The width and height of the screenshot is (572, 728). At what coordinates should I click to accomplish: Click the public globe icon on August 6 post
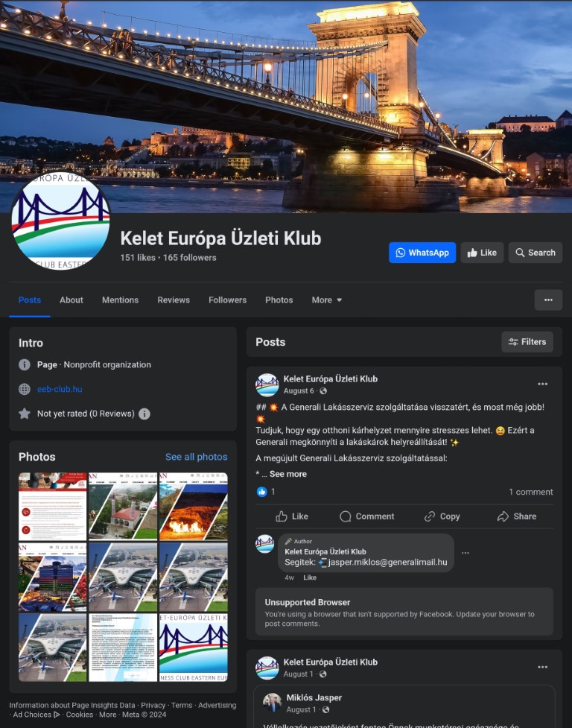tap(323, 391)
